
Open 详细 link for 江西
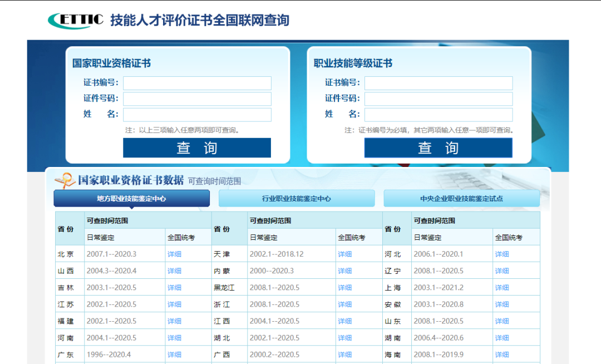[344, 321]
